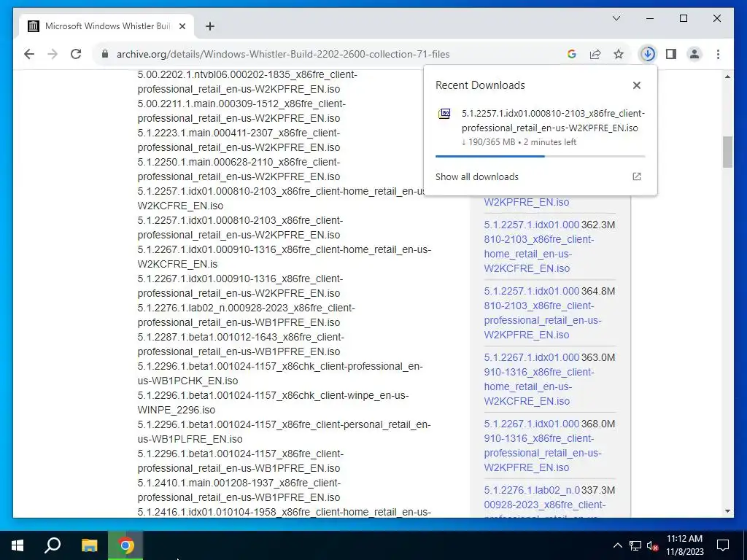Select the 5.00.2202.1.ntvbl06 file name text
Screen dimensions: 747x560
(247, 82)
